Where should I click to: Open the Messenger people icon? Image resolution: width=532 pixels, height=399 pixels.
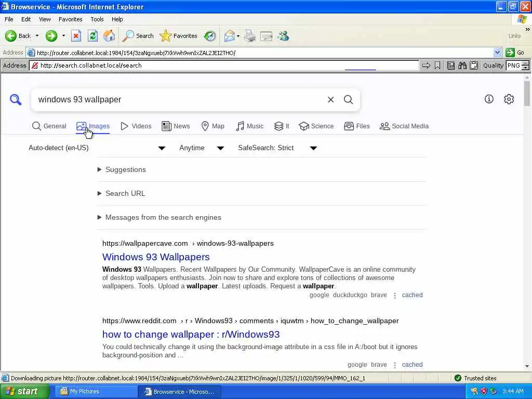coord(283,36)
